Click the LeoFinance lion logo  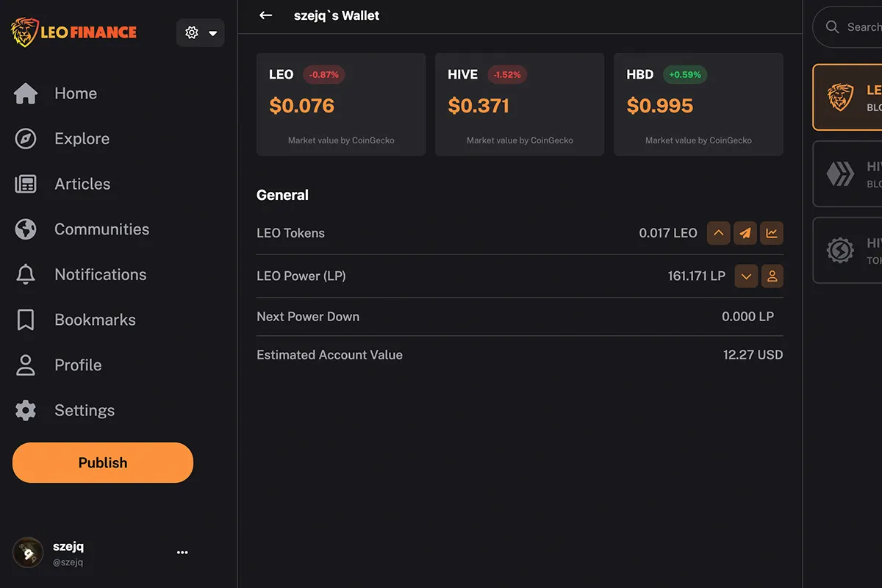pyautogui.click(x=73, y=32)
